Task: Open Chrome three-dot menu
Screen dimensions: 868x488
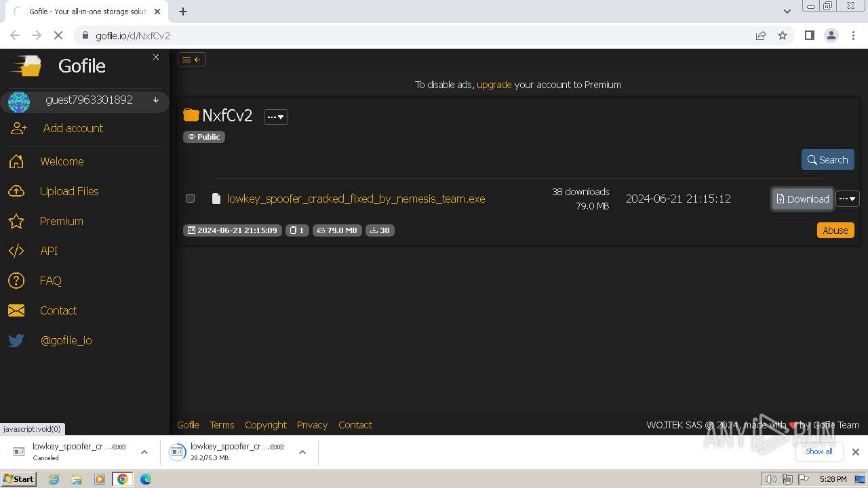Action: pos(853,36)
